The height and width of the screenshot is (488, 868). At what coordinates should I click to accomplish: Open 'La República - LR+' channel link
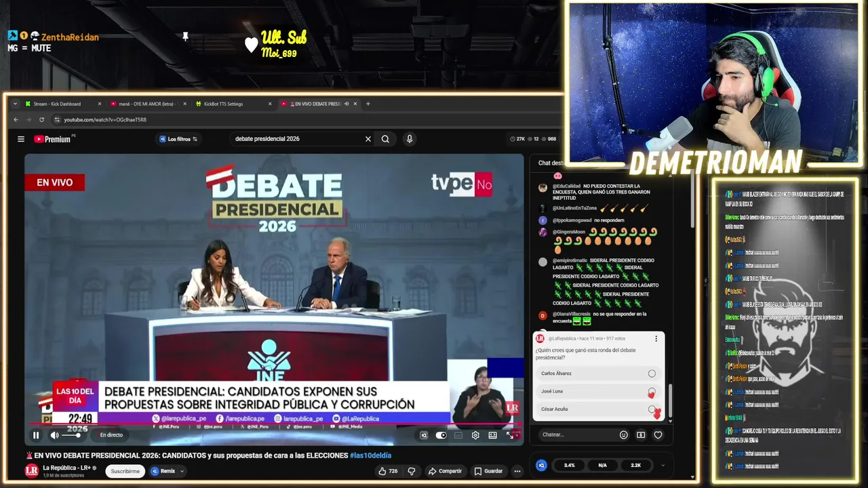coord(66,468)
